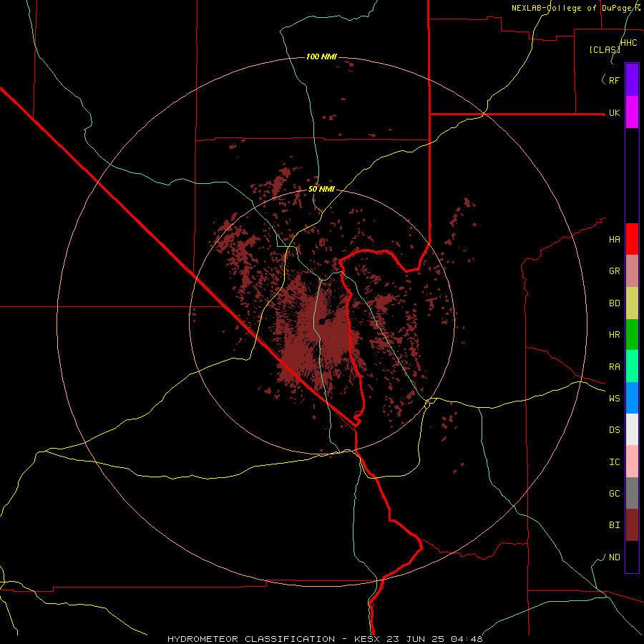Viewport: 644px width, 644px height.
Task: Click the WS blue color swatch
Action: (x=632, y=398)
